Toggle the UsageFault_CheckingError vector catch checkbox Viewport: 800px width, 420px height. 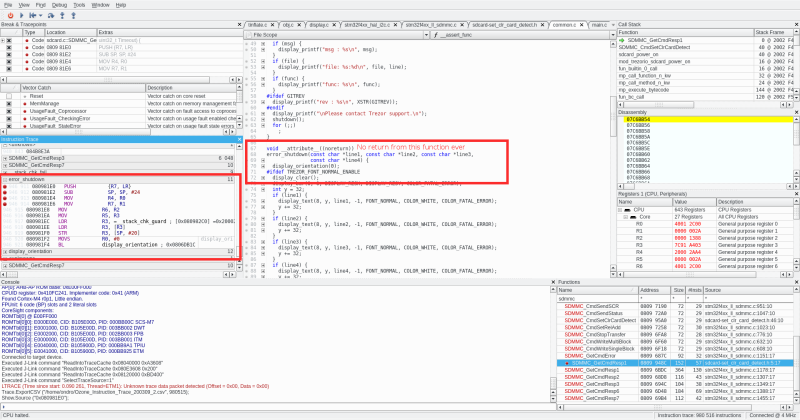coord(9,118)
